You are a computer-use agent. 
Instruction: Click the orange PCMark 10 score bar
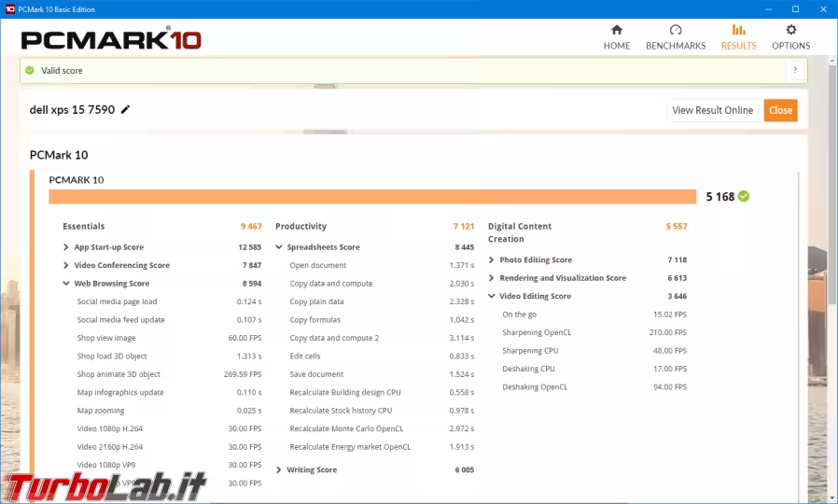372,197
